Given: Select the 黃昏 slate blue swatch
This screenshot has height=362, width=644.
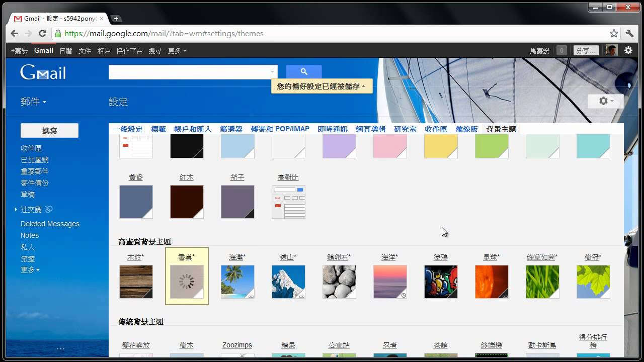Looking at the screenshot, I should [136, 202].
